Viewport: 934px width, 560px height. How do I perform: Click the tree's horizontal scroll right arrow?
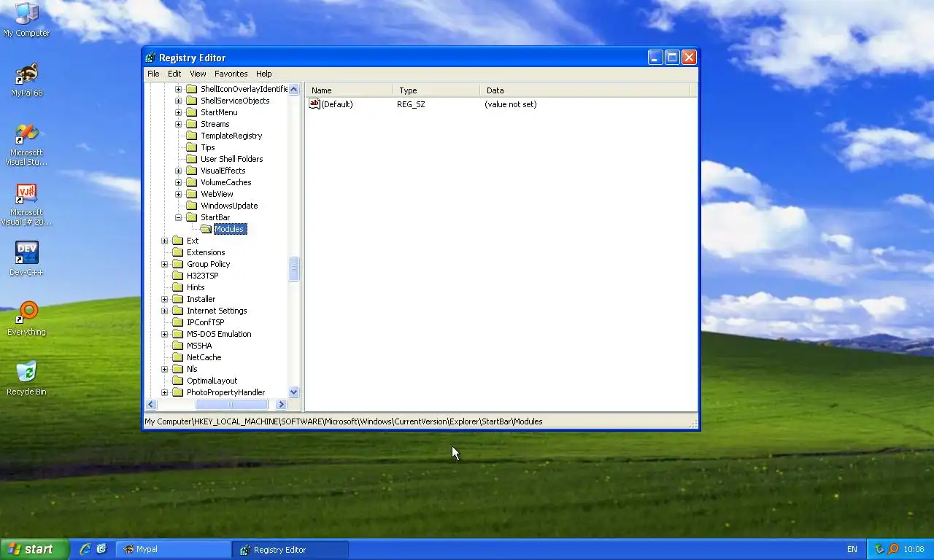[282, 405]
